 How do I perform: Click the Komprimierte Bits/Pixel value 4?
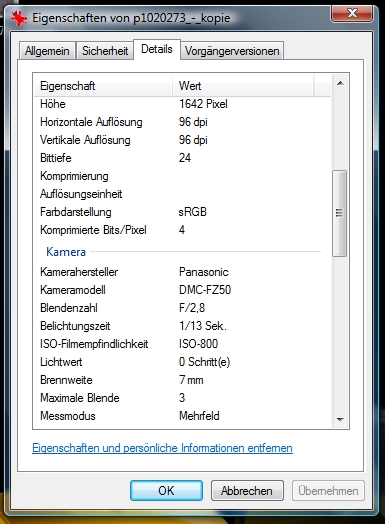182,230
